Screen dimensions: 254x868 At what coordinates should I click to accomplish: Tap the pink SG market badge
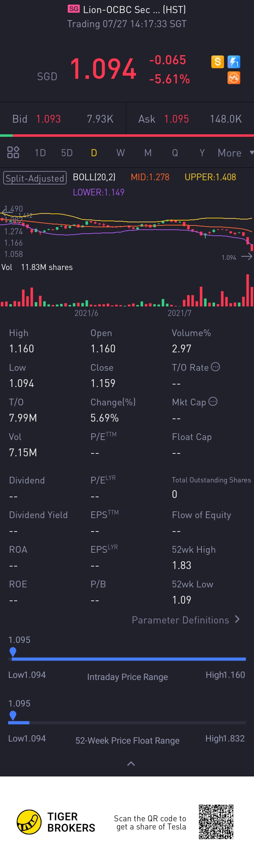(x=74, y=9)
